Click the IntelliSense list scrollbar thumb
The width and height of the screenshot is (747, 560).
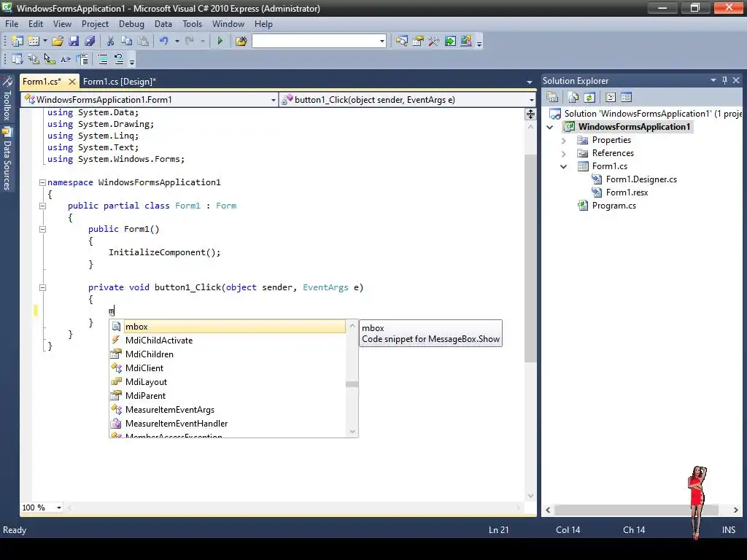click(x=352, y=384)
